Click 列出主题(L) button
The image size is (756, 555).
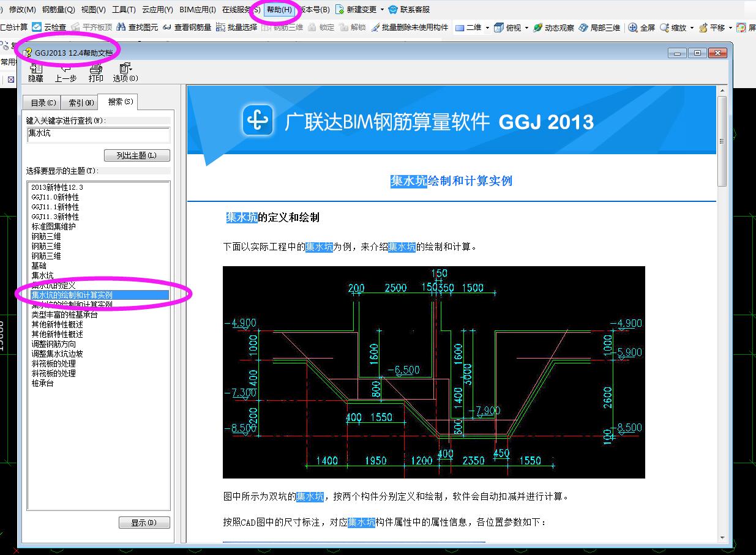137,155
